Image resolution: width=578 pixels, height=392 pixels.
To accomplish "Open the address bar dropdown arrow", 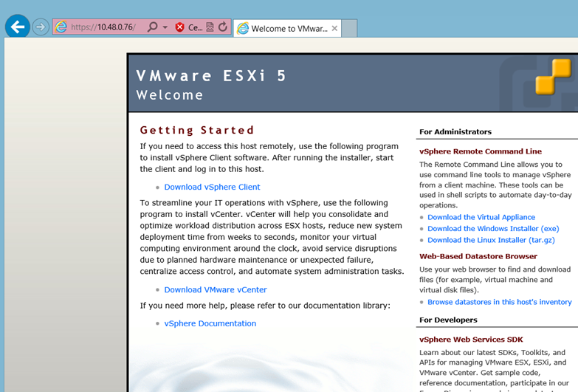I will click(x=165, y=27).
